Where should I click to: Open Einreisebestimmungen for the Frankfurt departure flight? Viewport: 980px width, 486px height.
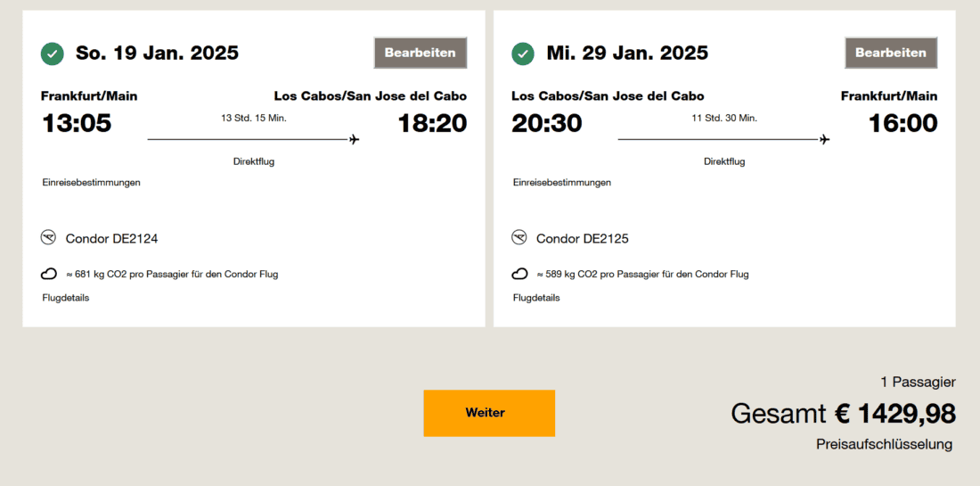tap(91, 183)
